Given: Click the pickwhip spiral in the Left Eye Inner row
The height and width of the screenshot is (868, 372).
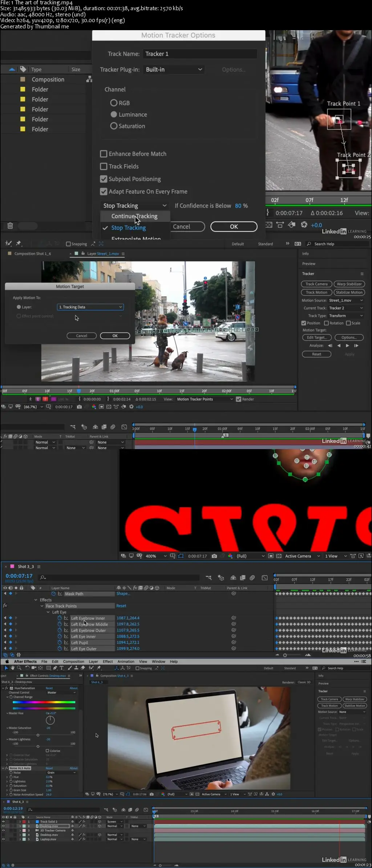Looking at the screenshot, I should [x=234, y=636].
